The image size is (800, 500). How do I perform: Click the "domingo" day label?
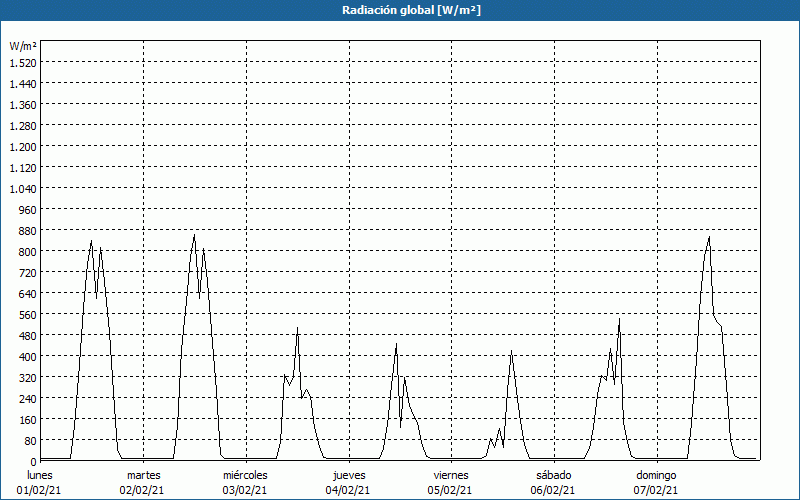(656, 475)
